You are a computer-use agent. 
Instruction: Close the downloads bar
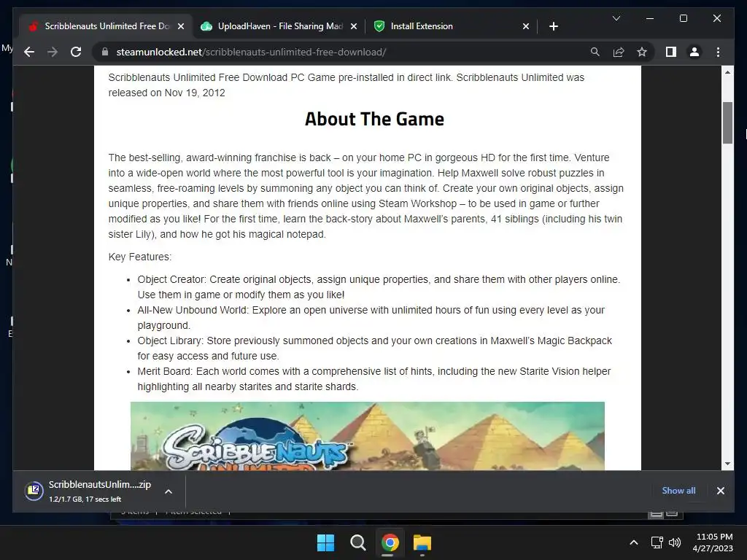tap(720, 491)
